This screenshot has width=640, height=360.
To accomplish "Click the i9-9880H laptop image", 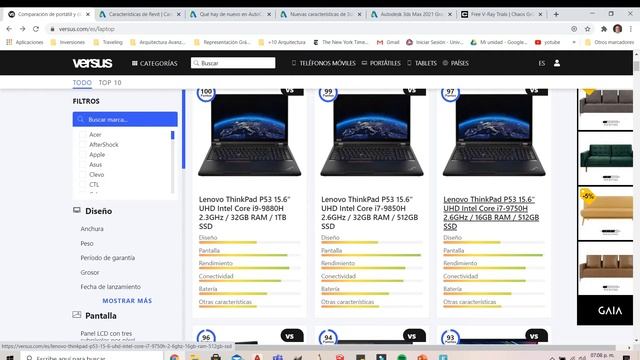I will [249, 136].
